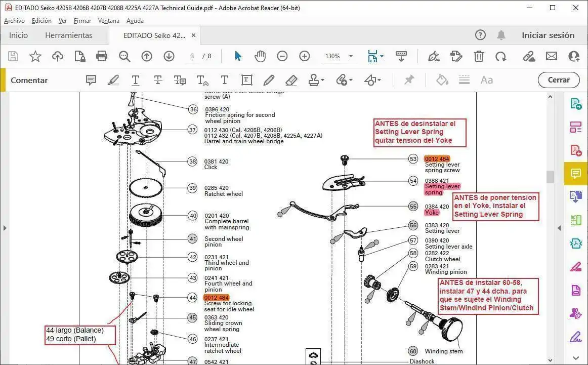The height and width of the screenshot is (365, 588).
Task: Click the Cerrar button
Action: (x=558, y=80)
